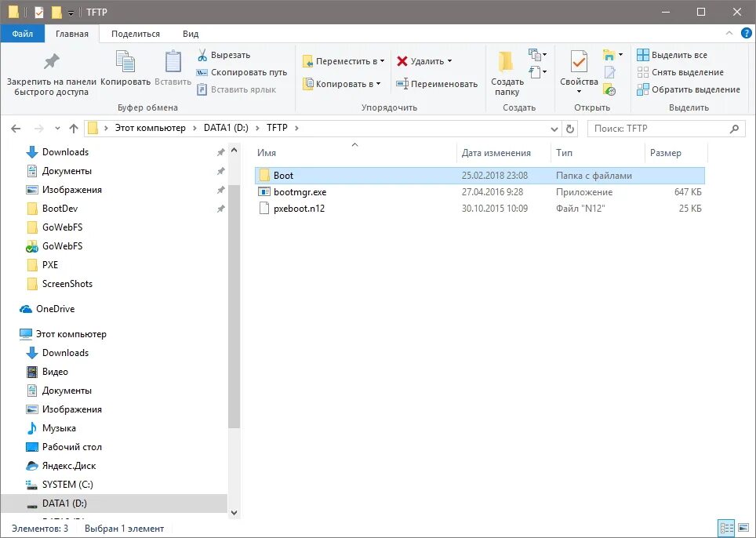Click Переименовать
This screenshot has width=756, height=538.
click(437, 84)
